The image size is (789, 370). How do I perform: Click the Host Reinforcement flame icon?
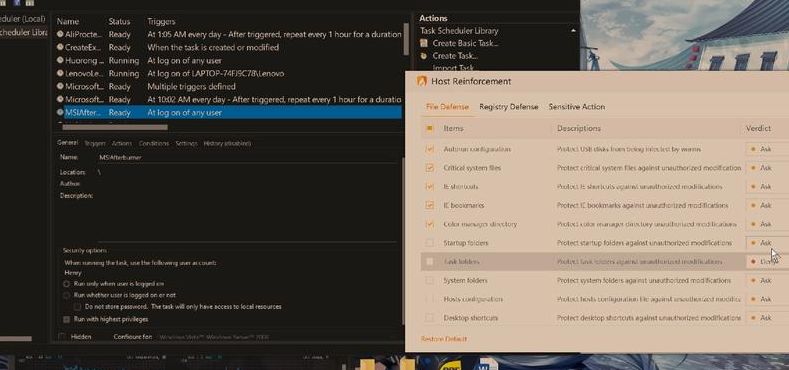(x=422, y=82)
